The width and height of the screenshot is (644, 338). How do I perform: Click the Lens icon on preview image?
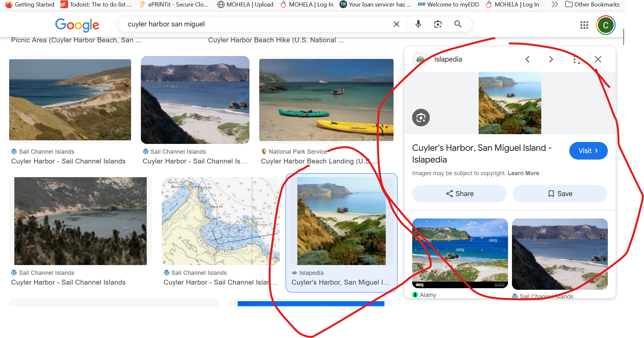pyautogui.click(x=421, y=118)
